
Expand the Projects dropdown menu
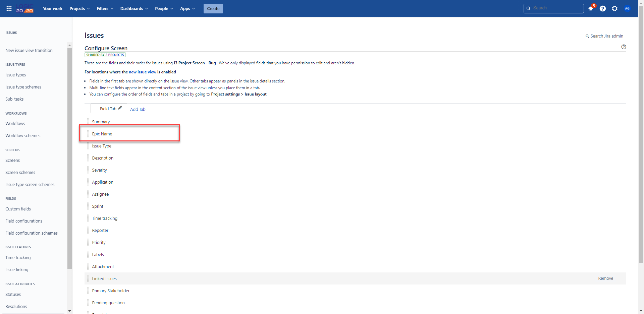point(79,8)
